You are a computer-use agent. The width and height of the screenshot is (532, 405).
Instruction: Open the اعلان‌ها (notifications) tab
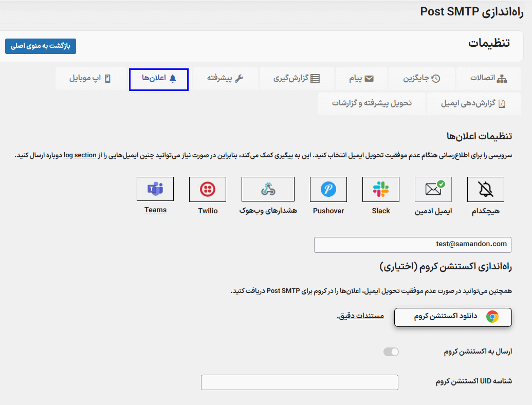pyautogui.click(x=158, y=79)
